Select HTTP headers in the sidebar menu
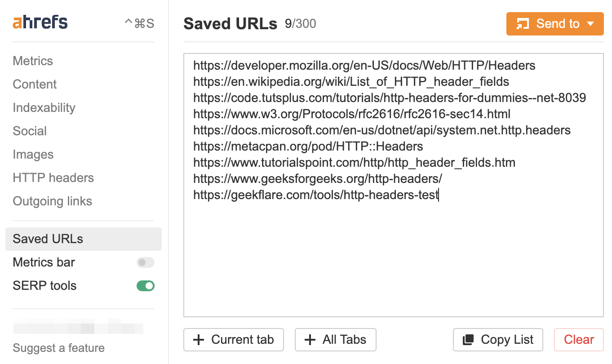The image size is (612, 364). tap(53, 178)
